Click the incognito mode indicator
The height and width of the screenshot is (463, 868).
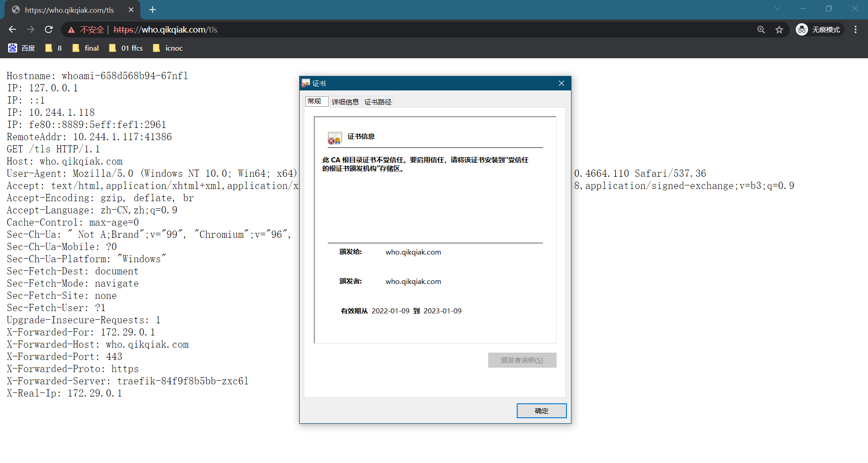point(819,29)
